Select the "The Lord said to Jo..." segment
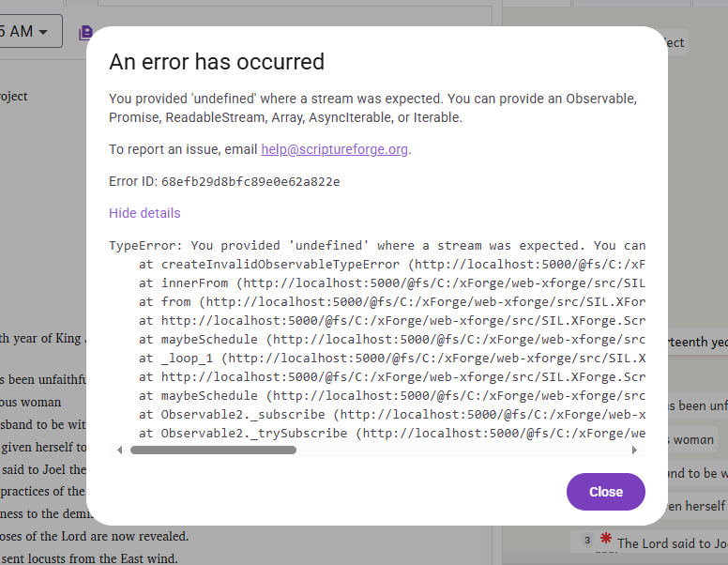This screenshot has width=728, height=565. [x=671, y=542]
